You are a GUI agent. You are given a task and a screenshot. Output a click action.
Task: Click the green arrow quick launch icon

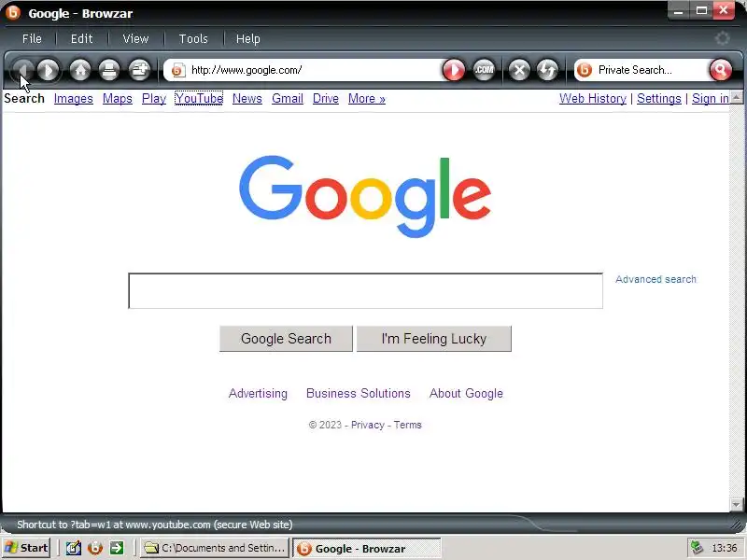tap(117, 548)
